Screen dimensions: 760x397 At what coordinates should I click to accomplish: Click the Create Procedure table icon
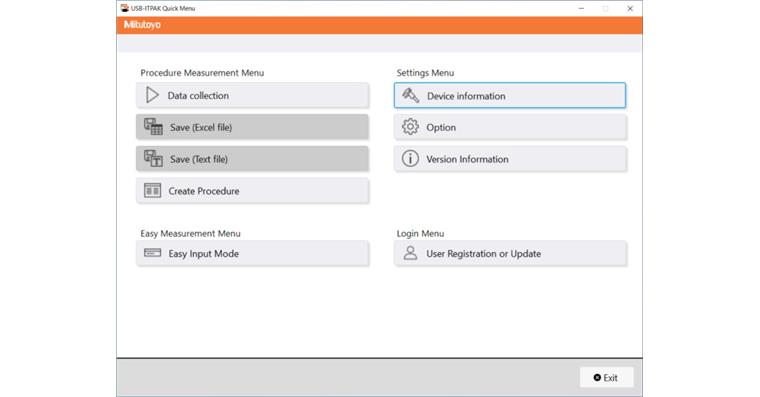point(153,191)
